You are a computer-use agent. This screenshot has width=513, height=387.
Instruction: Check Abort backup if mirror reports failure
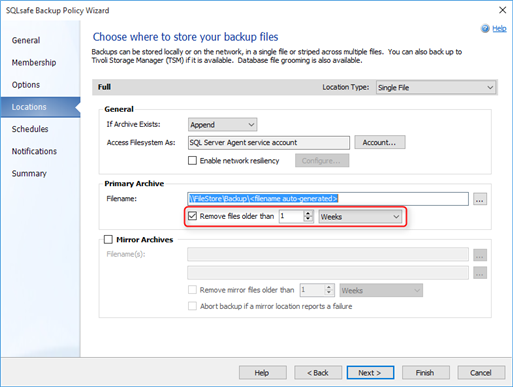point(192,306)
